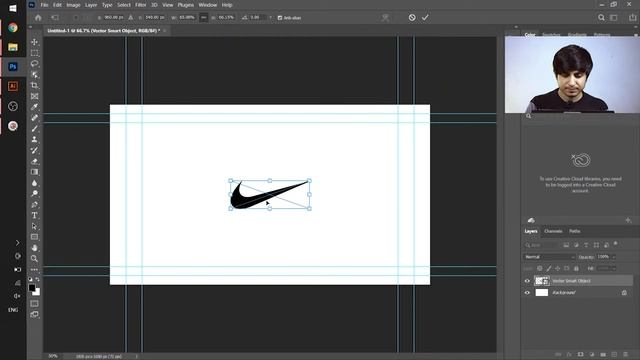Click the width percentage field
Image resolution: width=640 pixels, height=360 pixels.
187,18
